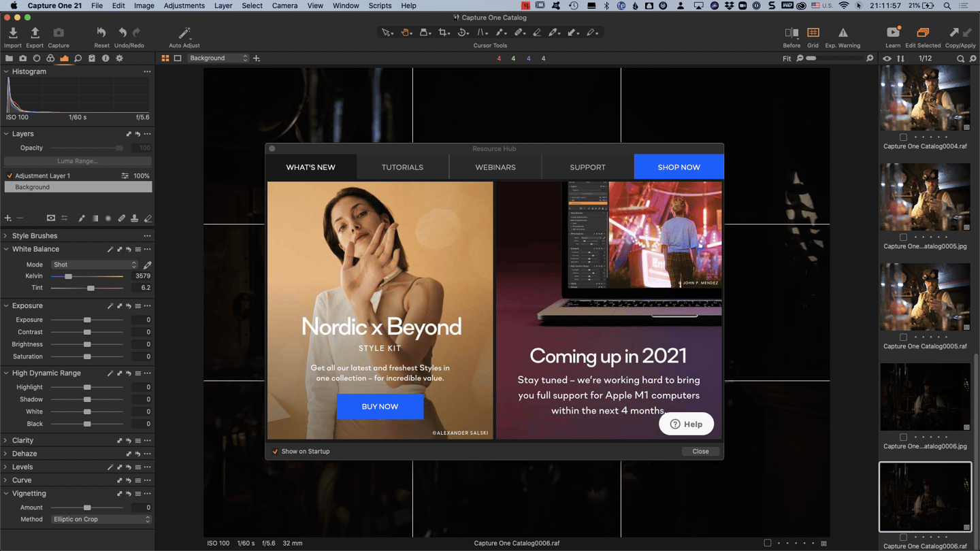Click the Capture camera icon
Viewport: 980px width, 551px height.
(59, 33)
